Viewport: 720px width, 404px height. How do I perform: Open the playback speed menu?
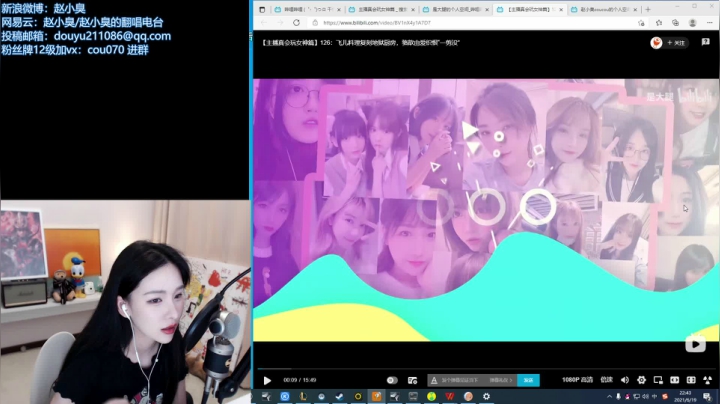[607, 380]
